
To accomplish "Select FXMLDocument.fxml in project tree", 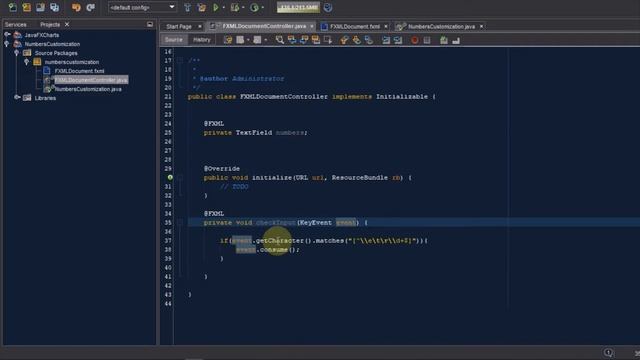I will tap(79, 71).
